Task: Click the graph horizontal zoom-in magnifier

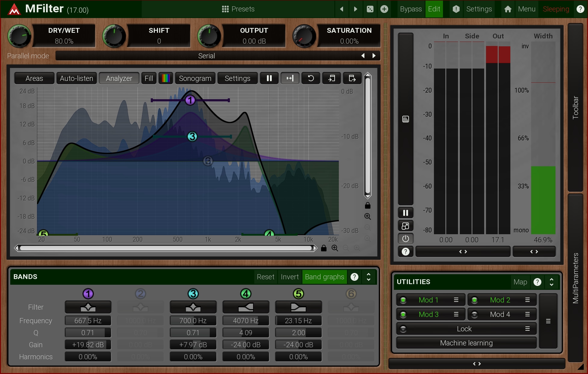Action: [335, 248]
